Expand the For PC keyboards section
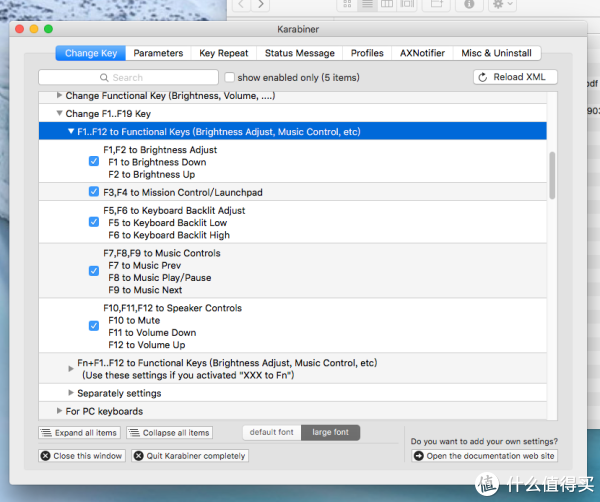Screen dimensions: 600x502 (x=59, y=411)
